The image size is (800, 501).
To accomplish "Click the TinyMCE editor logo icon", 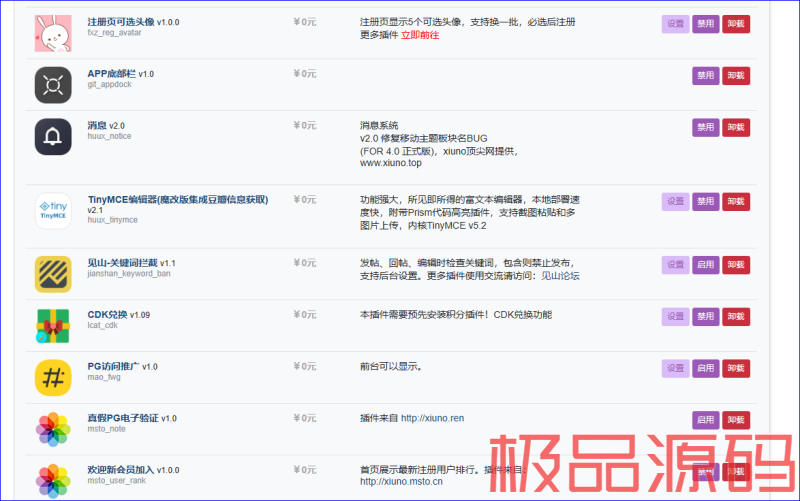I will [53, 211].
